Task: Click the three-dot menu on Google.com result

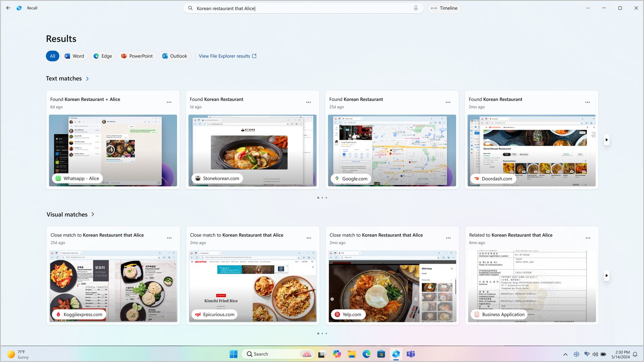Action: tap(448, 102)
